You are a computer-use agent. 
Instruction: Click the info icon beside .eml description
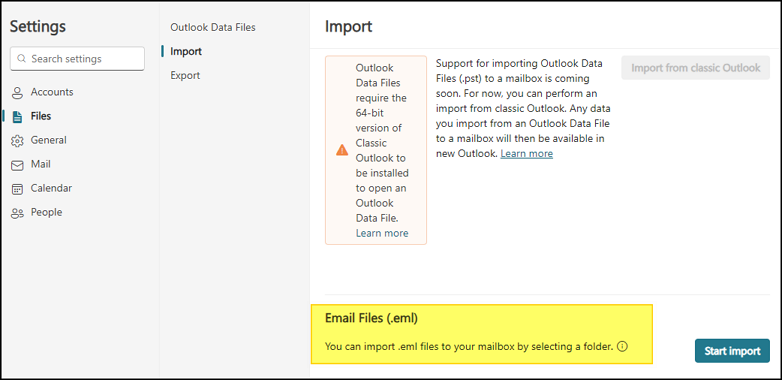622,346
